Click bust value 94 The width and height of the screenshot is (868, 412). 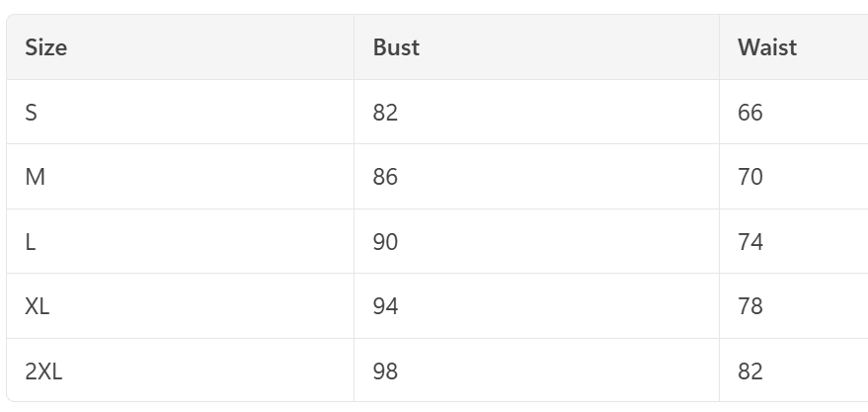(385, 306)
